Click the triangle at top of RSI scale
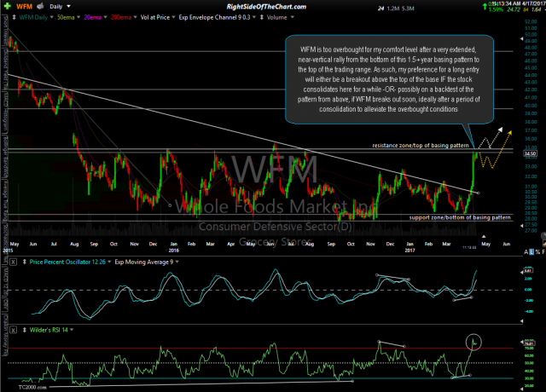Image resolution: width=546 pixels, height=392 pixels. point(521,342)
